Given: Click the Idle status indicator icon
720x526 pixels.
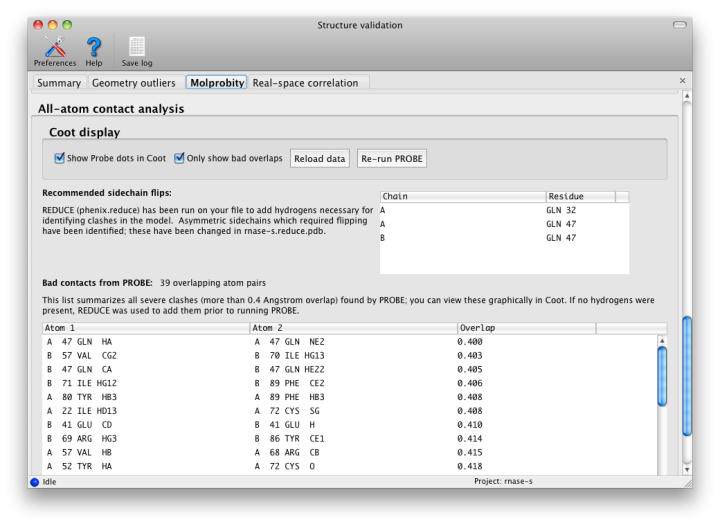Looking at the screenshot, I should [35, 481].
